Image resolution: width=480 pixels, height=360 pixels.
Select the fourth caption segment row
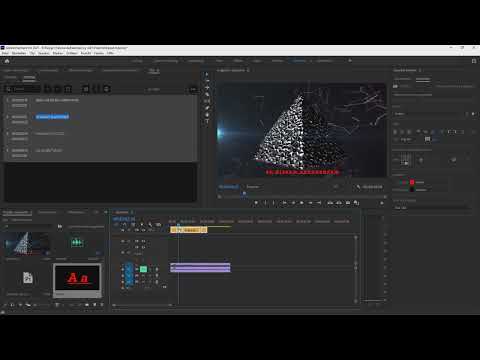(101, 153)
